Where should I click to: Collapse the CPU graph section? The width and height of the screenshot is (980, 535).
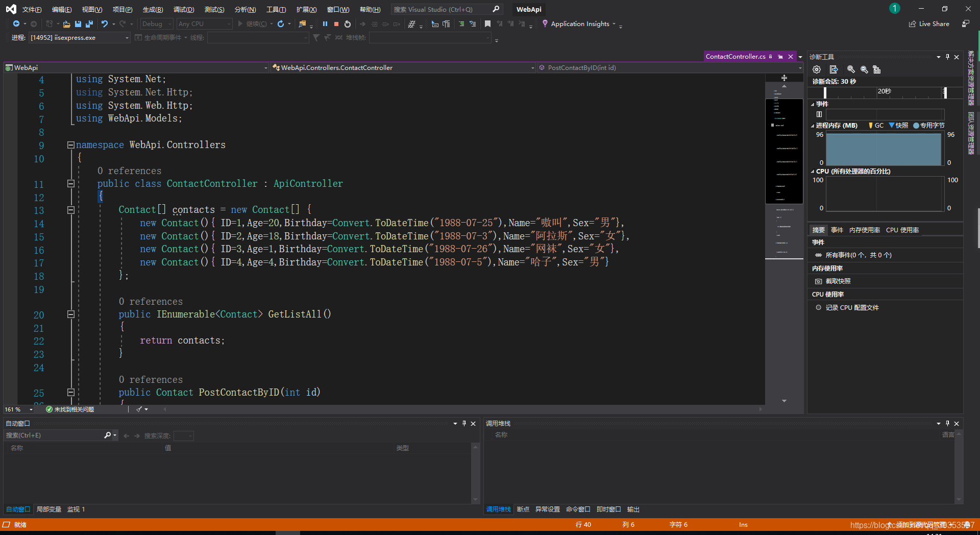[813, 172]
